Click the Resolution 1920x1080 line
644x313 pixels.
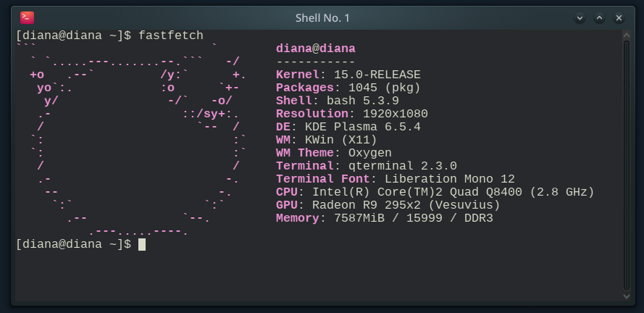351,114
